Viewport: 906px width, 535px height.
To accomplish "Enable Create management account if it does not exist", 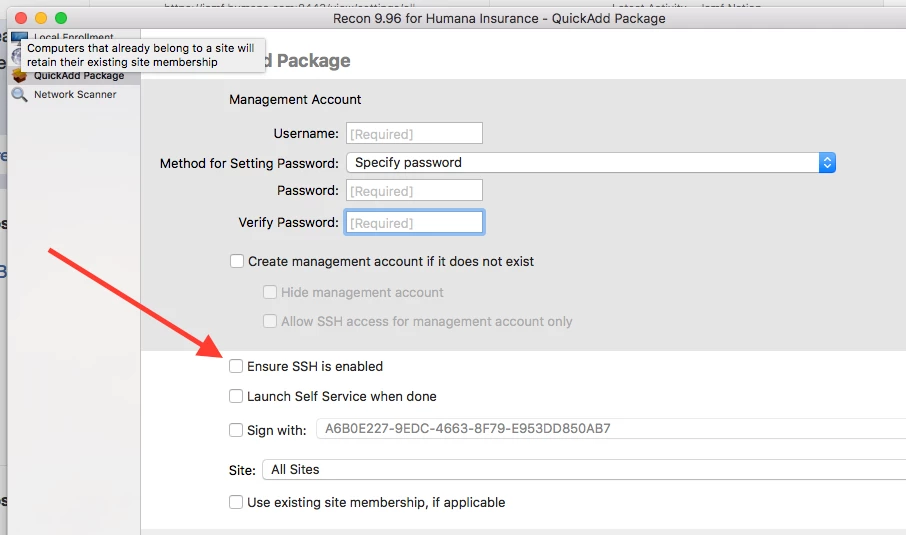I will tap(237, 261).
